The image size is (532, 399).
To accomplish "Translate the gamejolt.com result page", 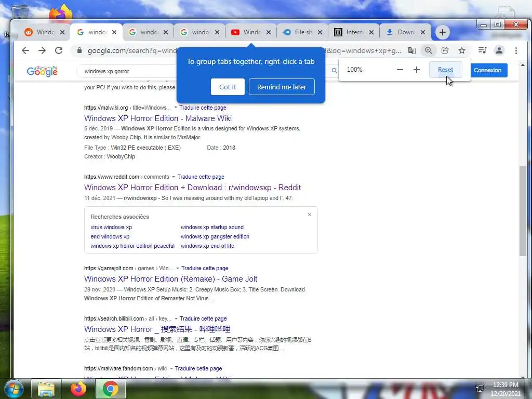I will pyautogui.click(x=205, y=269).
